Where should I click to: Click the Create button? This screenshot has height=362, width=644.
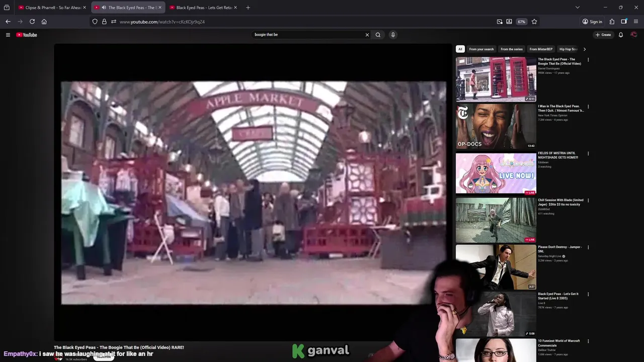tap(603, 35)
